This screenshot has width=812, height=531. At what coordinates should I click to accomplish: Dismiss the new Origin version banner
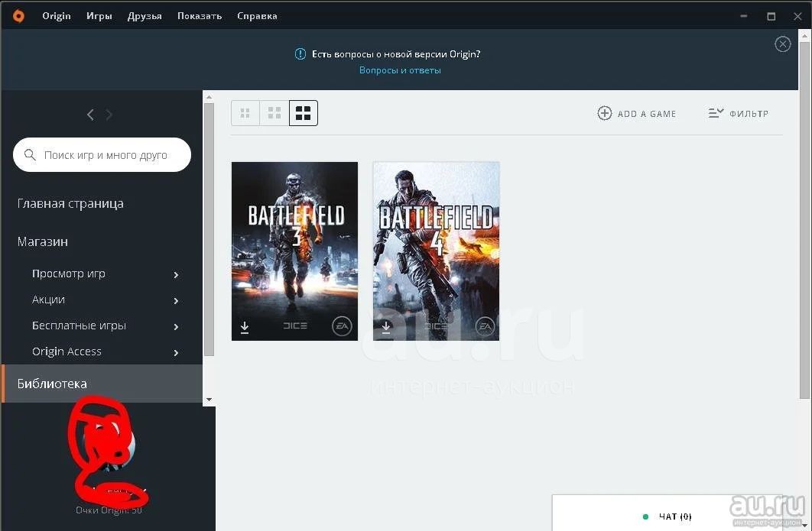tap(782, 44)
